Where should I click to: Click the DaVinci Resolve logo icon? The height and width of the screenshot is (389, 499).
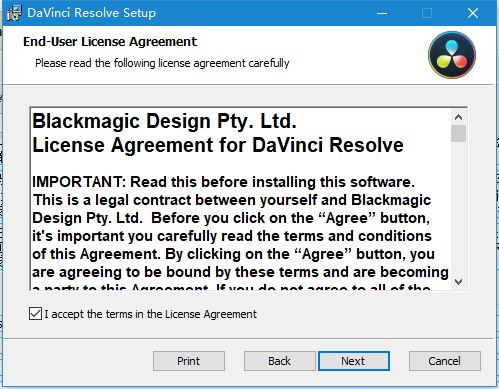452,55
